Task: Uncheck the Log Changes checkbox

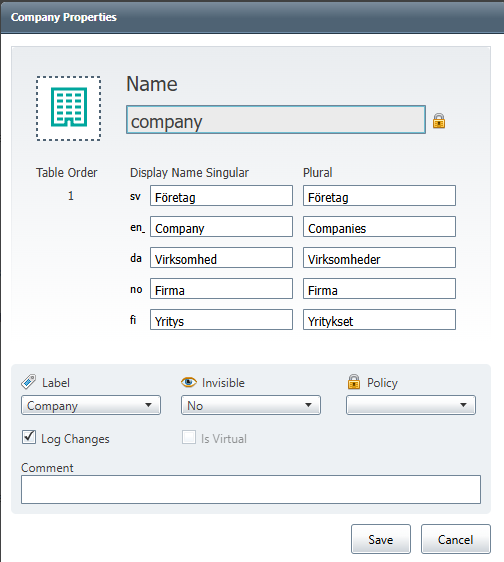Action: click(29, 437)
